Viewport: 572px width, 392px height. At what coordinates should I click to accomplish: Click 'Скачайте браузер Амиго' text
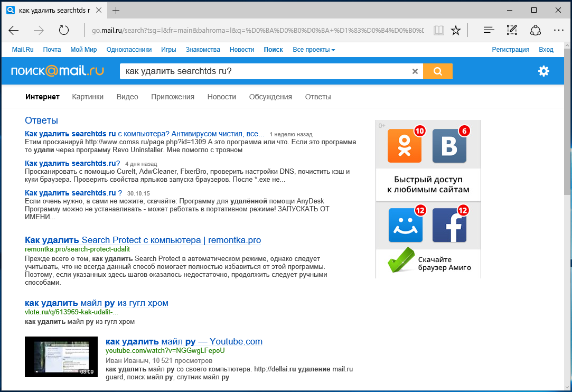coord(444,264)
